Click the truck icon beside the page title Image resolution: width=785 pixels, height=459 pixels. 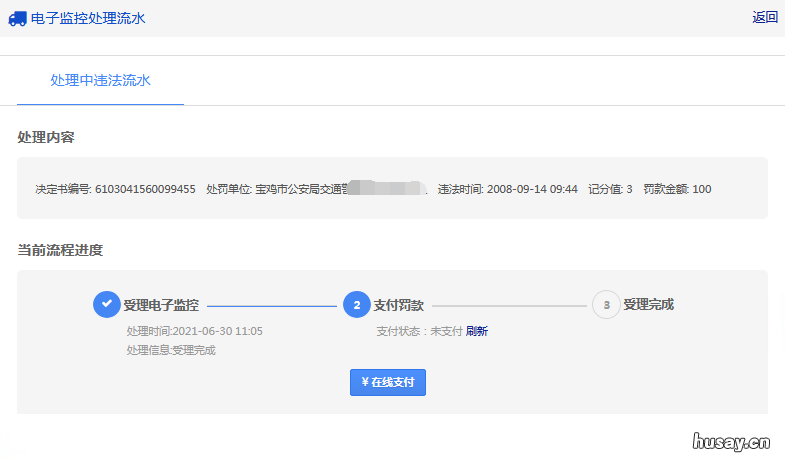pyautogui.click(x=17, y=18)
